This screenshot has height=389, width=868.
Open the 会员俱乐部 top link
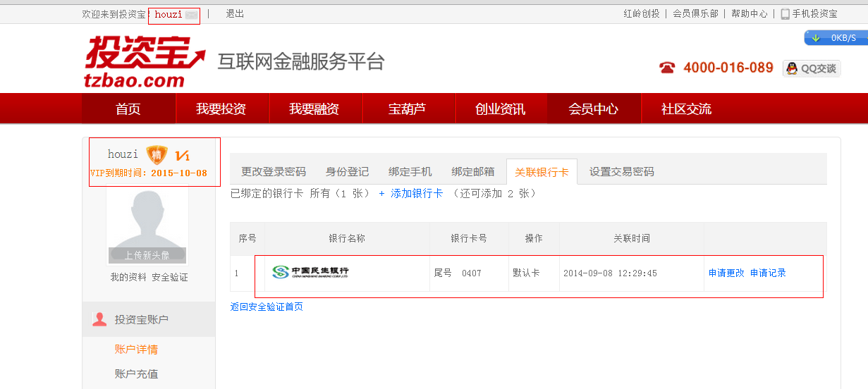[695, 13]
